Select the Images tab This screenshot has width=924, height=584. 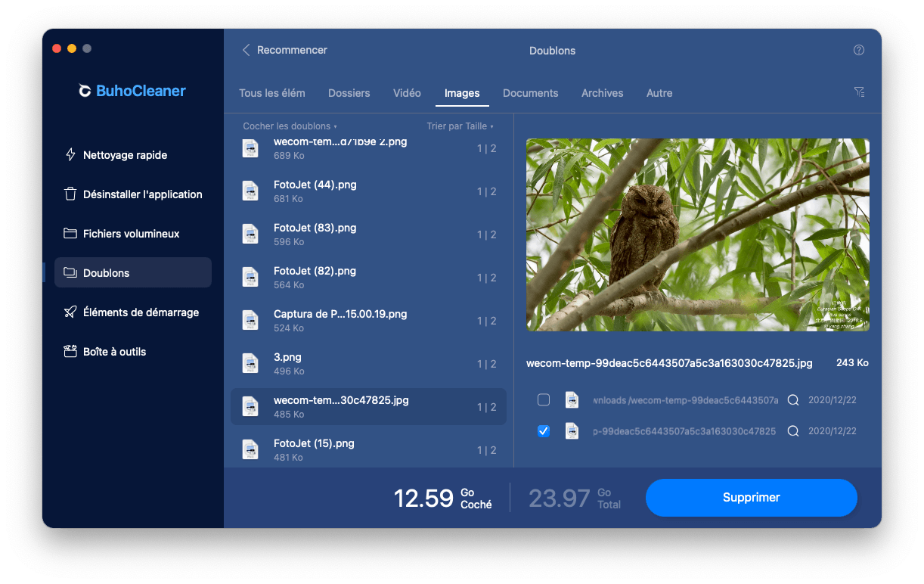(462, 93)
